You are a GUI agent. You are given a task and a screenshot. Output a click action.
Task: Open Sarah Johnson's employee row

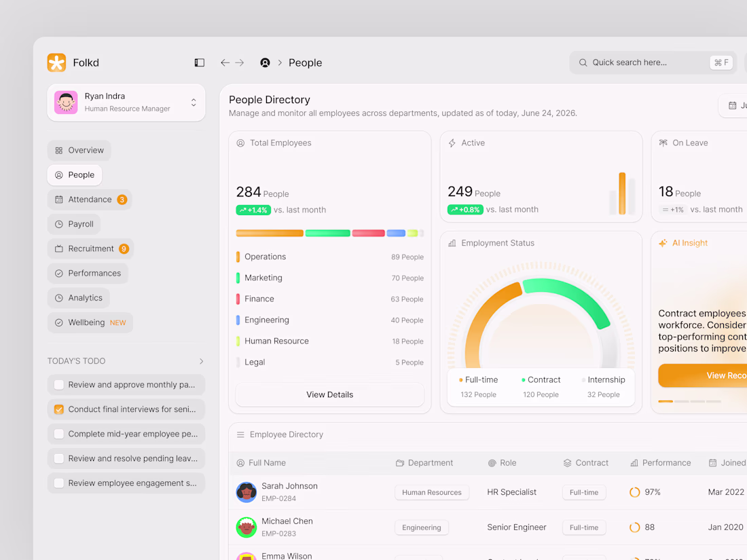tap(488, 492)
